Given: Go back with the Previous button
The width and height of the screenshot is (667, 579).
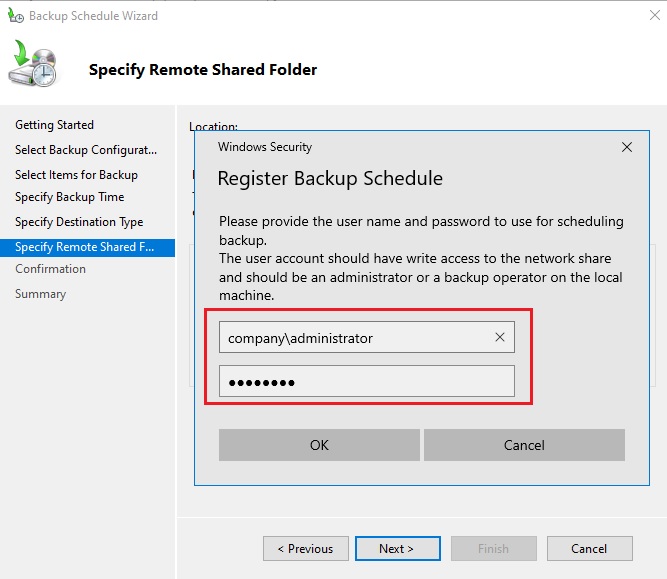Looking at the screenshot, I should click(x=305, y=548).
